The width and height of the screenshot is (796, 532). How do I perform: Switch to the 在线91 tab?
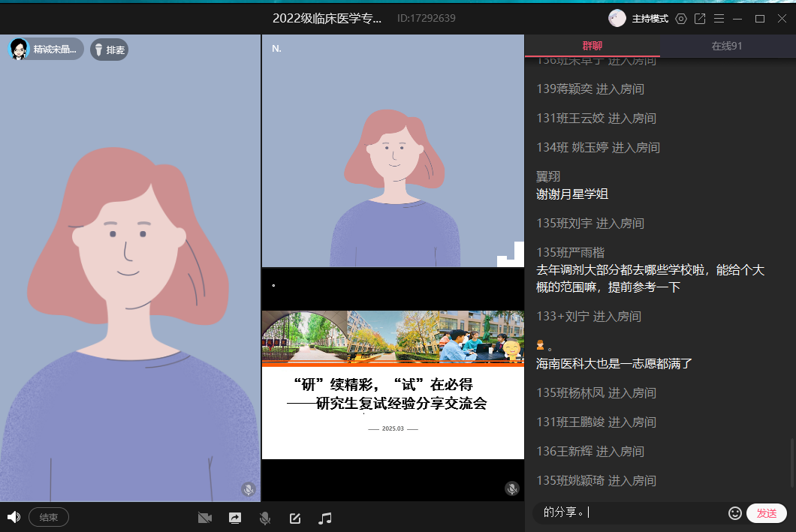[727, 46]
